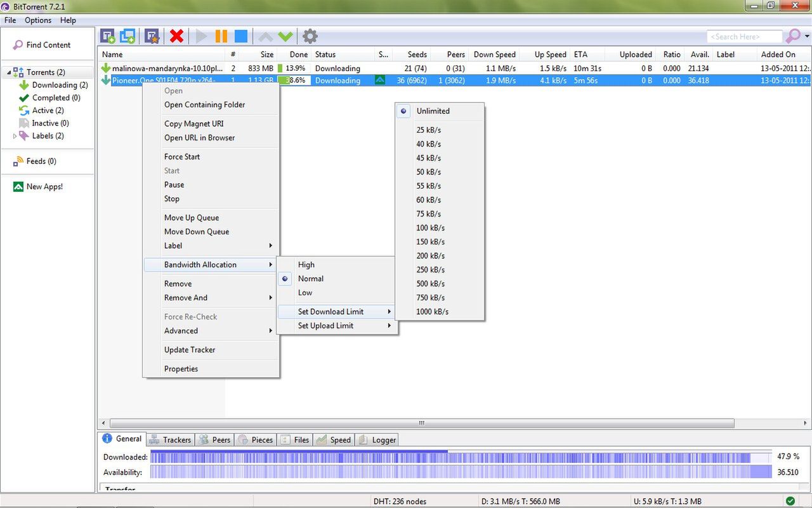
Task: Click the magnifier search icon in toolbar
Action: [793, 36]
